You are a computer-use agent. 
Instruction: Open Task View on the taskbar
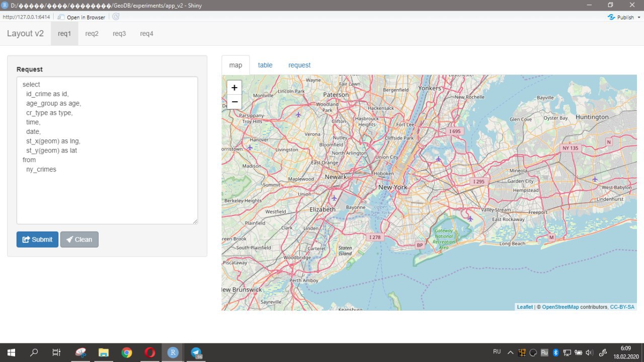[x=56, y=352]
